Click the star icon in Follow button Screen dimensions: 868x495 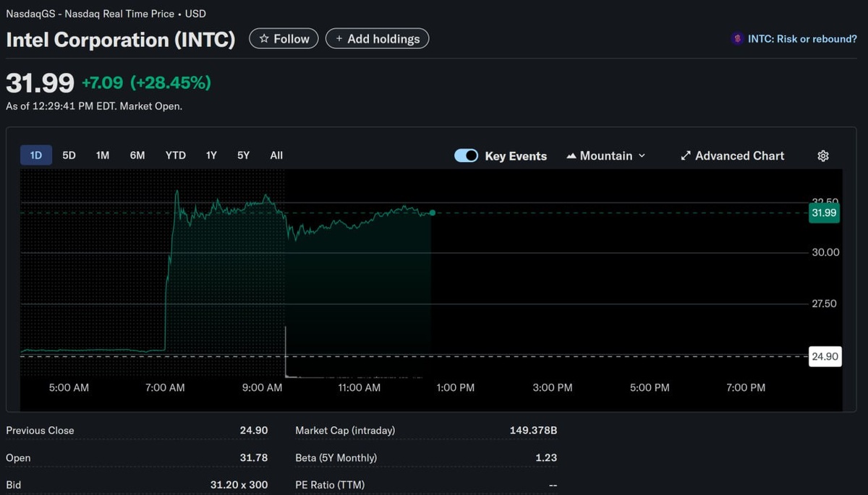264,39
